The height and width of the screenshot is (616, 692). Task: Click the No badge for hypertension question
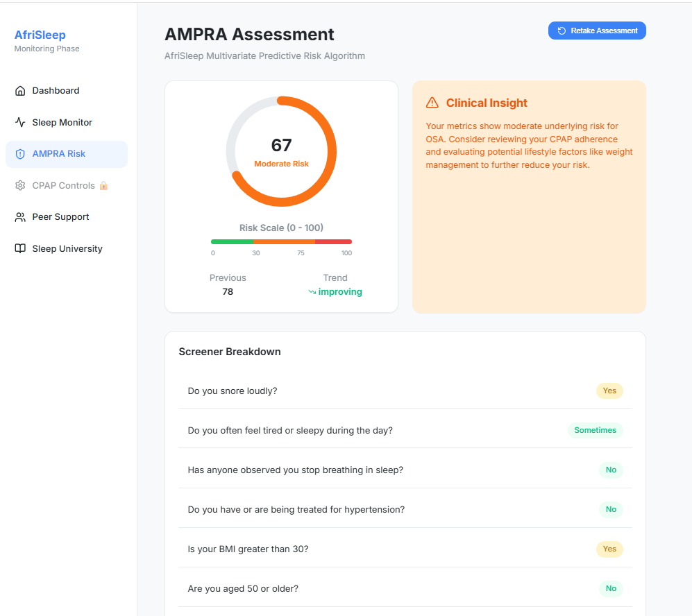[611, 509]
